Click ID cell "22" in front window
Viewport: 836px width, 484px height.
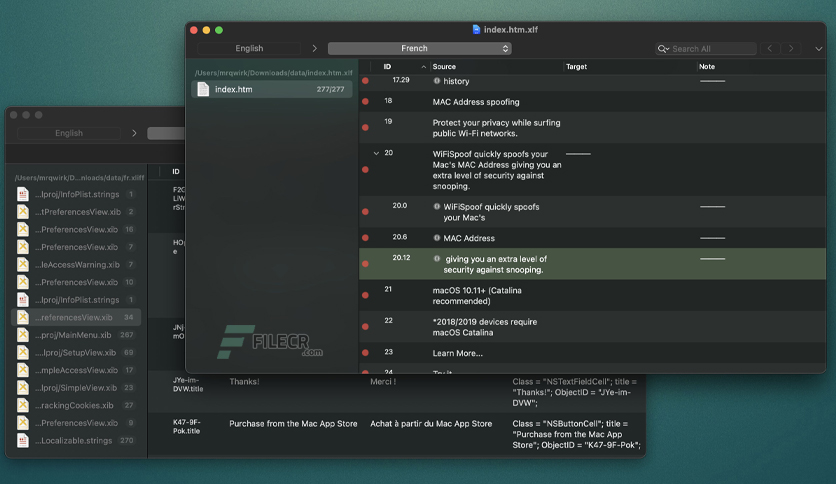pos(388,320)
